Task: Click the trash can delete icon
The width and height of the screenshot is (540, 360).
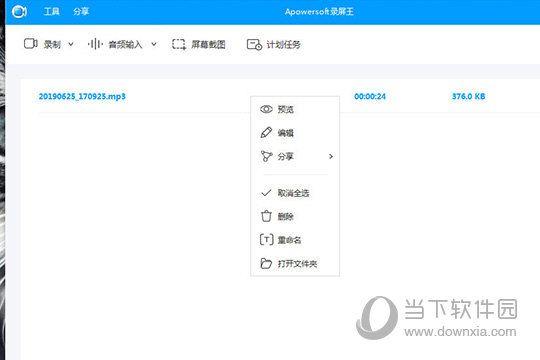Action: (266, 216)
